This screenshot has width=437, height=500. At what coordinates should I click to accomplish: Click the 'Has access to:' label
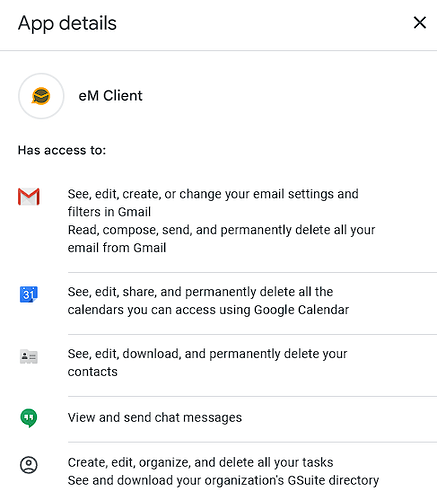click(62, 150)
